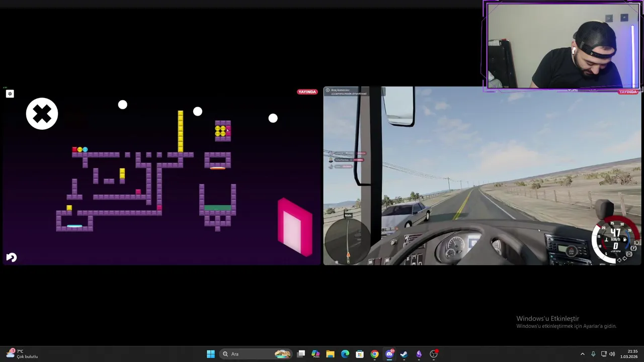Open the round taskbar app with red dot
The height and width of the screenshot is (362, 644).
[434, 354]
